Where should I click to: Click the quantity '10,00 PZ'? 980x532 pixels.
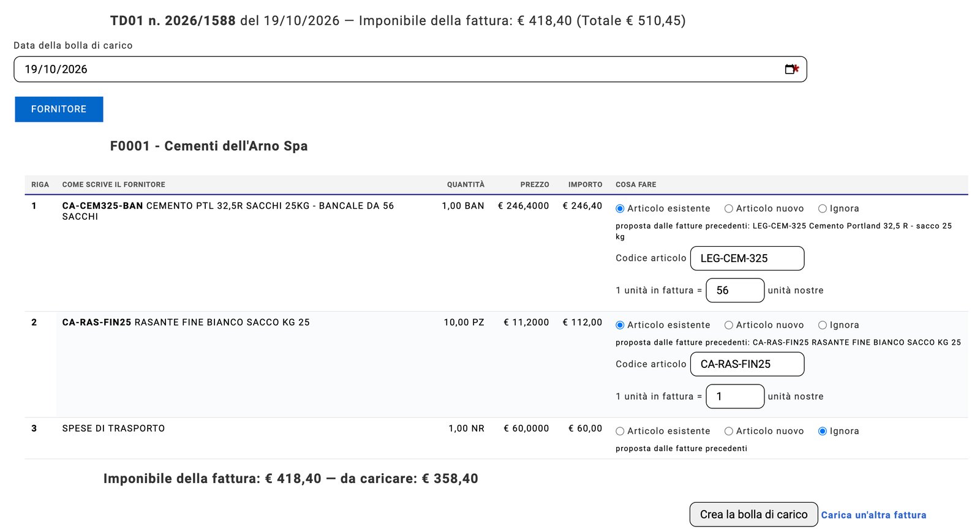pos(464,322)
